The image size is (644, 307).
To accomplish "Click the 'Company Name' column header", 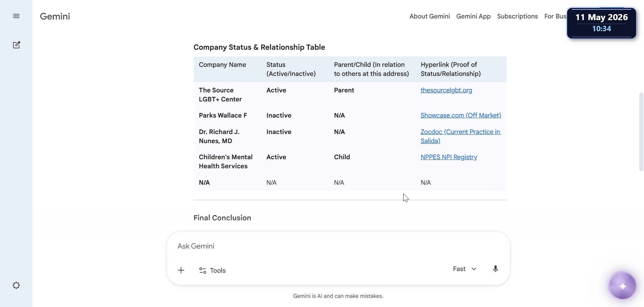I will (x=222, y=64).
